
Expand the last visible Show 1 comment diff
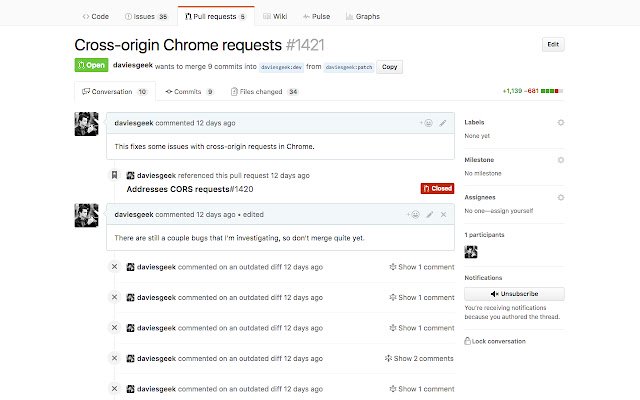point(422,389)
